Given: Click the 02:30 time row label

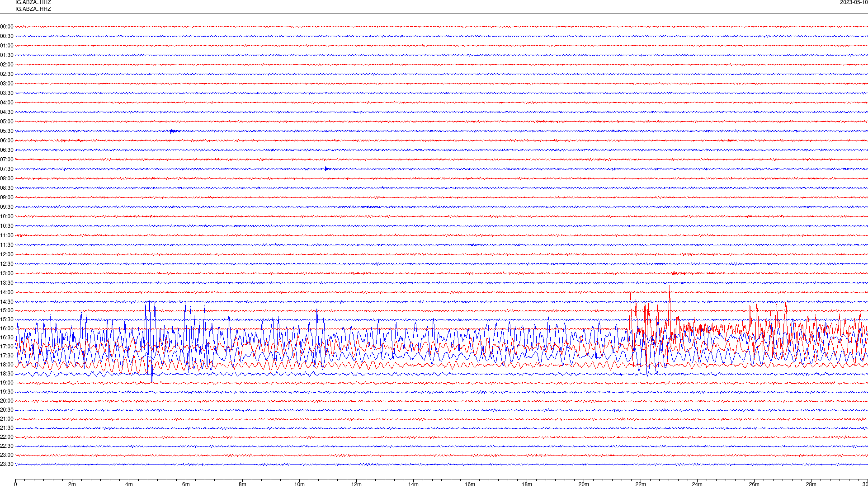Looking at the screenshot, I should click(x=7, y=74).
